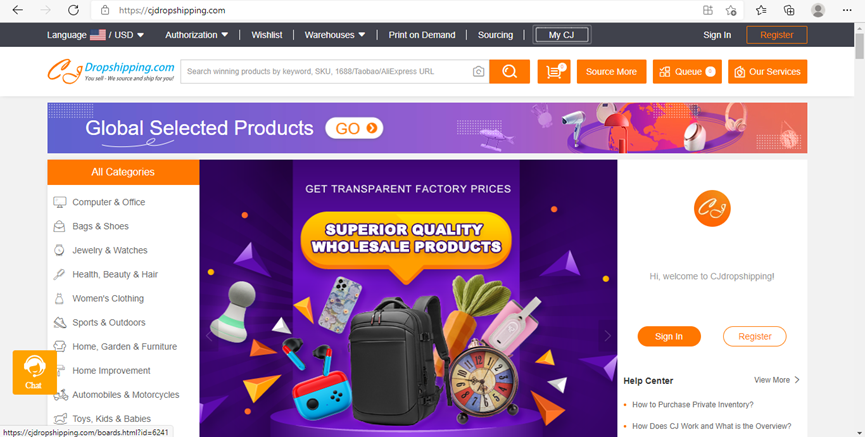Select Jewelry & Watches category
Image resolution: width=865 pixels, height=437 pixels.
coord(109,250)
